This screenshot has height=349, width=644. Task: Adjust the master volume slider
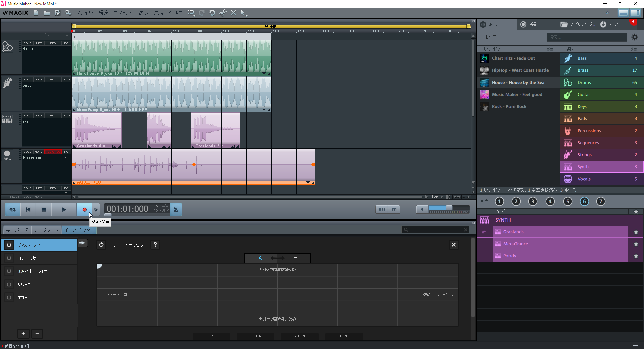(x=449, y=208)
